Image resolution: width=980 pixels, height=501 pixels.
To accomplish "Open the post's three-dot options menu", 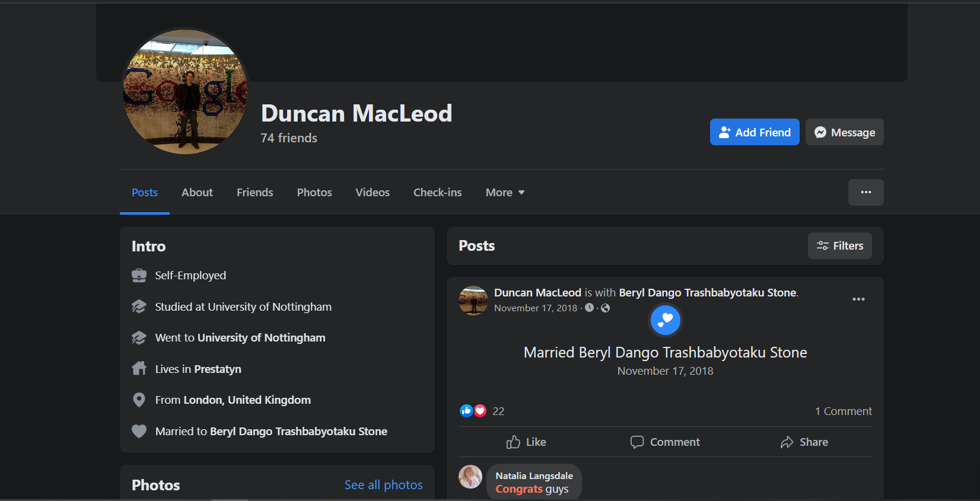I will point(858,299).
